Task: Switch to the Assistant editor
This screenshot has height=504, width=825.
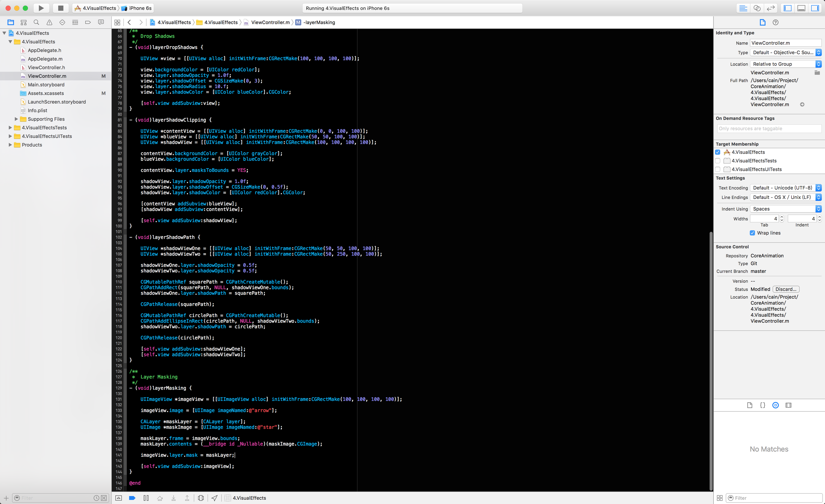Action: pos(757,8)
